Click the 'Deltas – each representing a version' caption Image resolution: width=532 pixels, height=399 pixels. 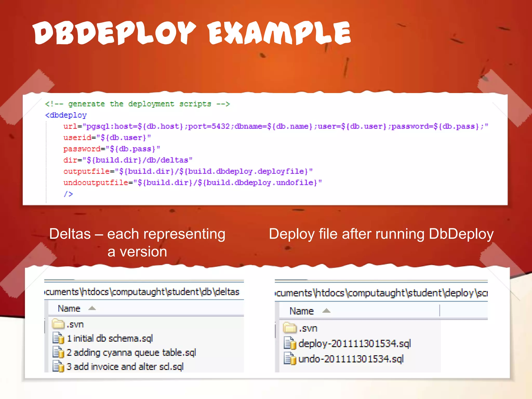click(137, 243)
